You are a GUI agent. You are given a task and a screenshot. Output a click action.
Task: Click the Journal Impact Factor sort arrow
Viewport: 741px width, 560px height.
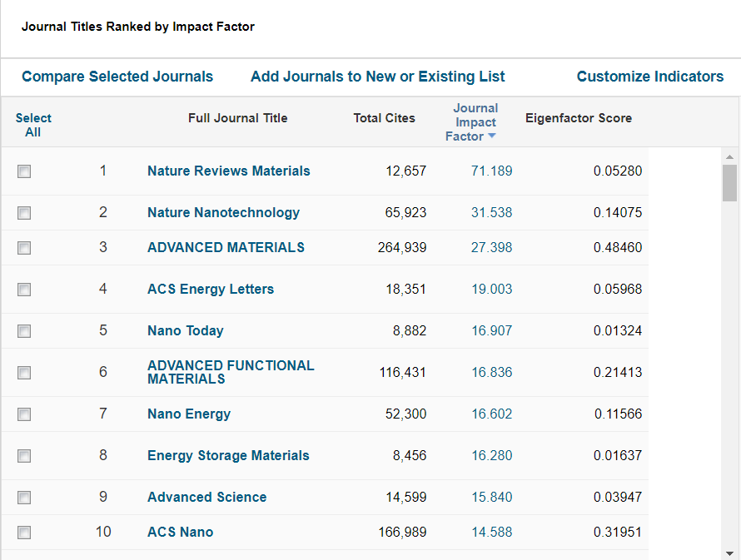[x=491, y=136]
